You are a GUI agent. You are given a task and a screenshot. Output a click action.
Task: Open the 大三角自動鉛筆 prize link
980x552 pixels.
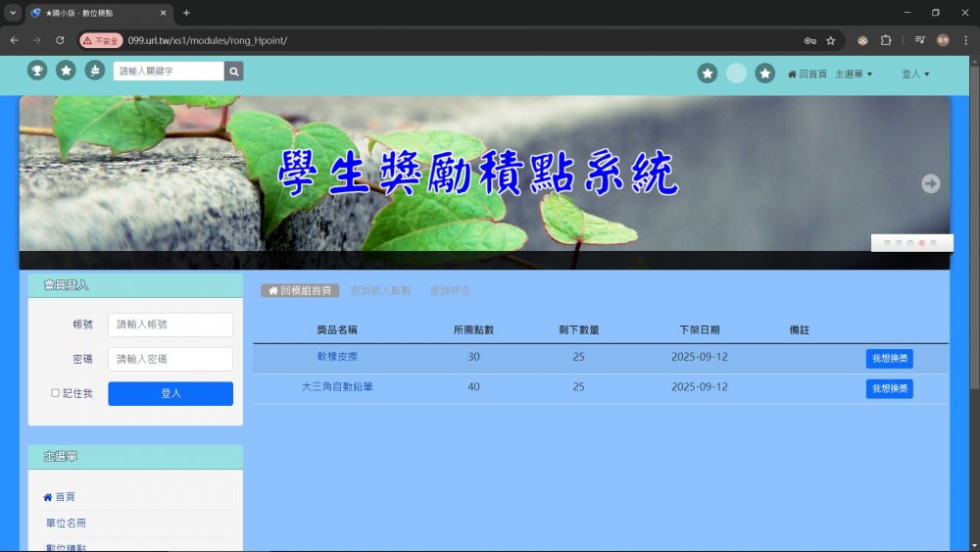[337, 387]
